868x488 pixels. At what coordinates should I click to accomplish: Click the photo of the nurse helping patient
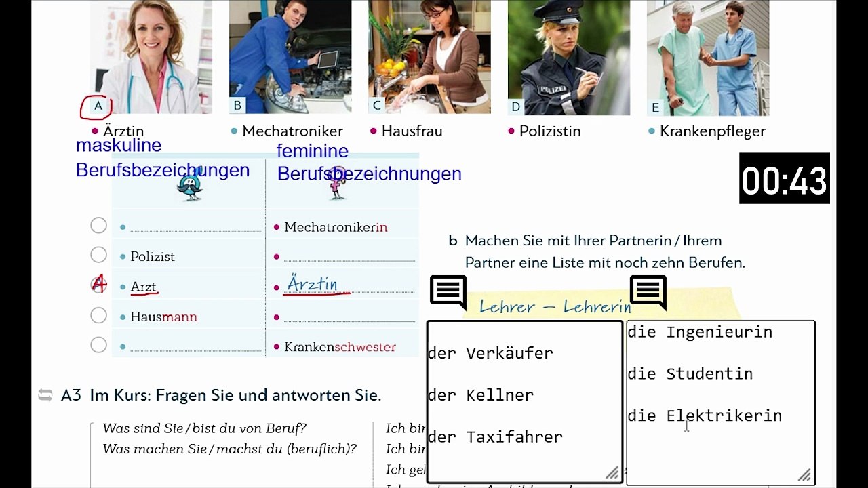pos(708,58)
